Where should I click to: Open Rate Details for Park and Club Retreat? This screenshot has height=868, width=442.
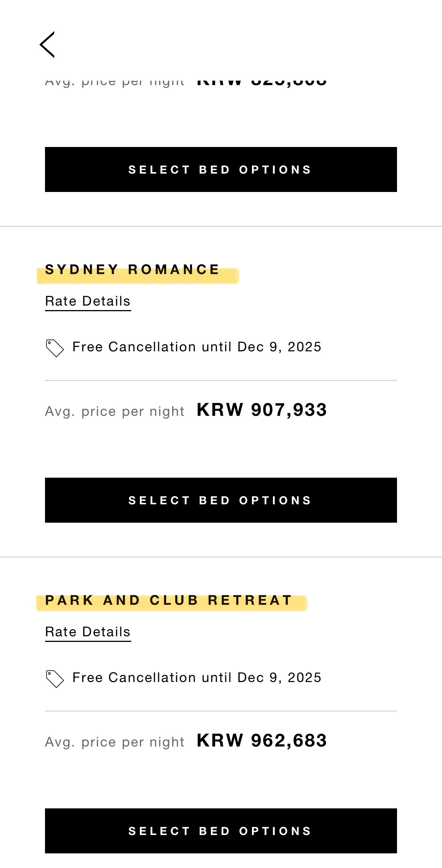[x=88, y=632]
